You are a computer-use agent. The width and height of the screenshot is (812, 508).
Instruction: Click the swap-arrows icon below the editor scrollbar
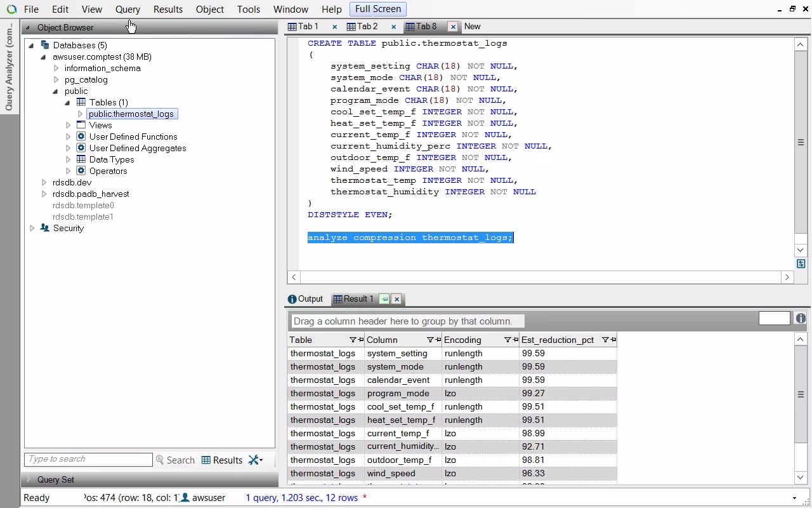tap(801, 264)
